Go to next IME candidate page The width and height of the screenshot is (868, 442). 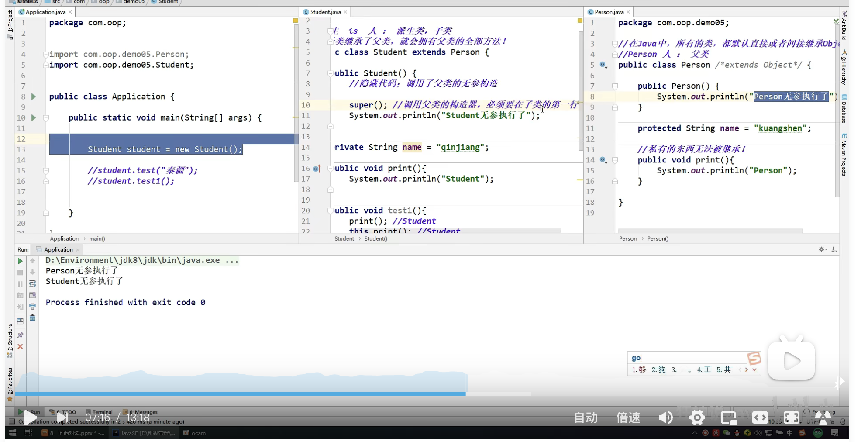(x=747, y=370)
